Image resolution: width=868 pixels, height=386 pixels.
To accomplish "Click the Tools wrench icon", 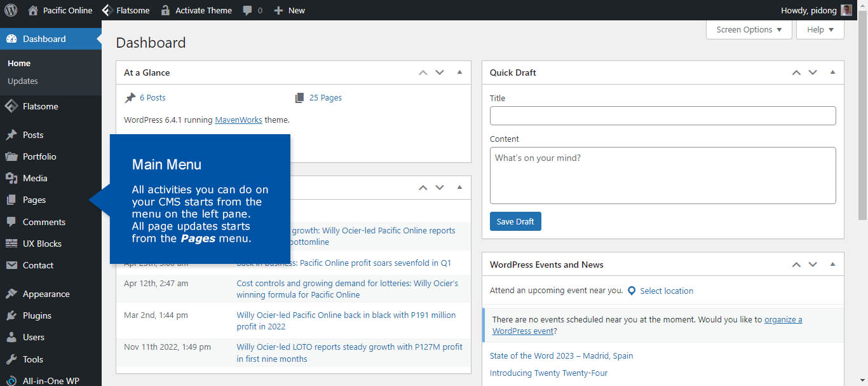I will tap(11, 359).
